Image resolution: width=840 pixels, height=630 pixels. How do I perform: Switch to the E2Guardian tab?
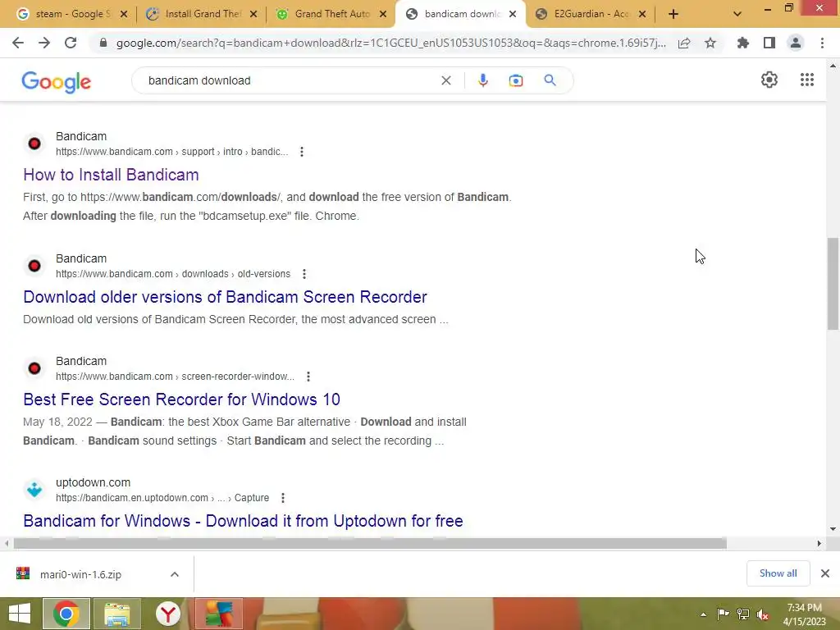click(x=584, y=14)
